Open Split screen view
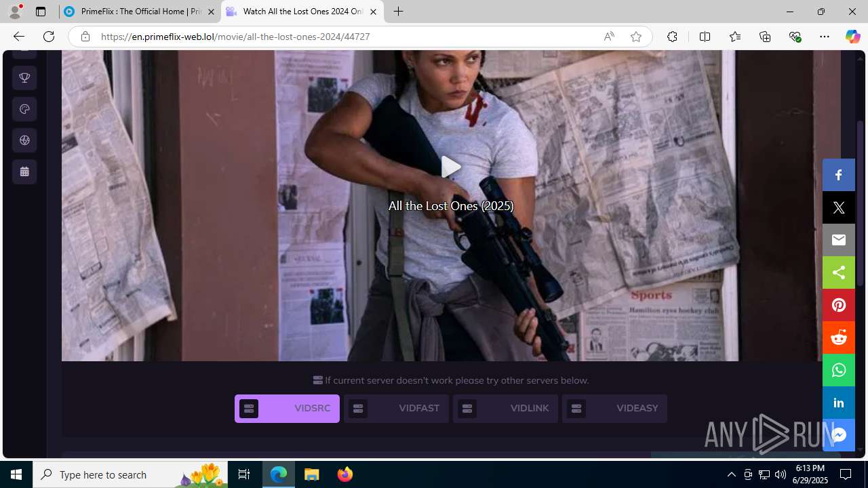 click(x=705, y=37)
